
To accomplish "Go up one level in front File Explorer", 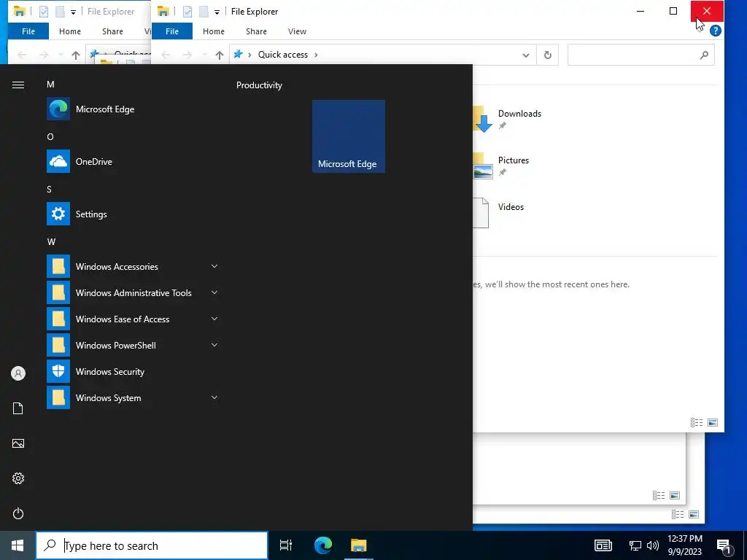I will click(x=219, y=55).
